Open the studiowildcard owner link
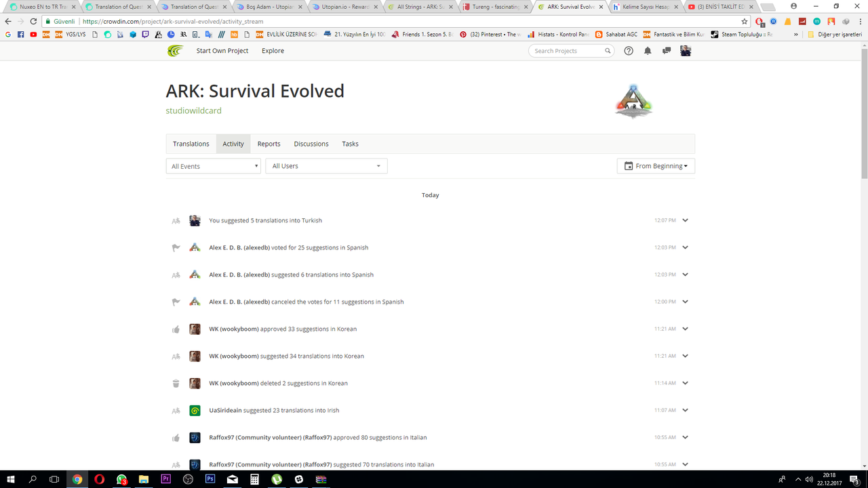Image resolution: width=868 pixels, height=488 pixels. coord(193,110)
